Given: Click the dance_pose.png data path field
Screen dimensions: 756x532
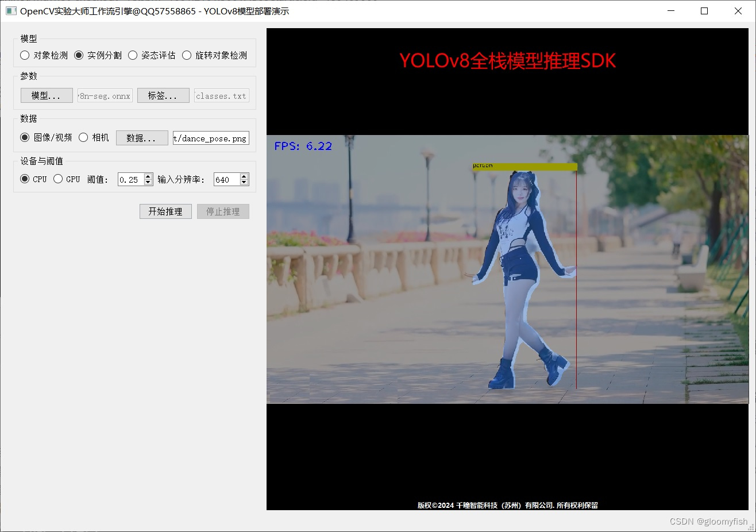Looking at the screenshot, I should coord(210,138).
